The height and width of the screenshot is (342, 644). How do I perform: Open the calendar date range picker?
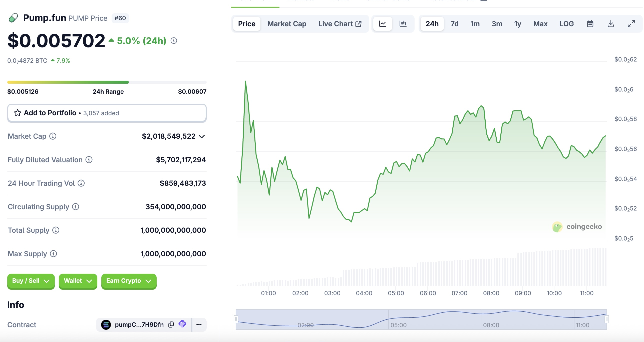(590, 24)
